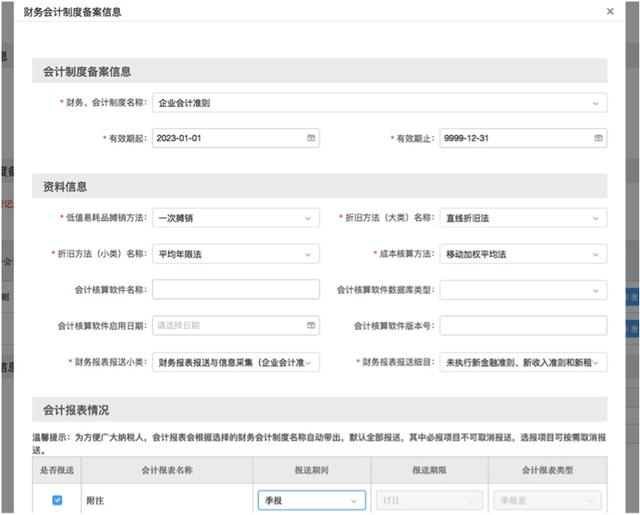Image resolution: width=640 pixels, height=515 pixels.
Task: Click the 会计报表类型 column header
Action: (547, 470)
